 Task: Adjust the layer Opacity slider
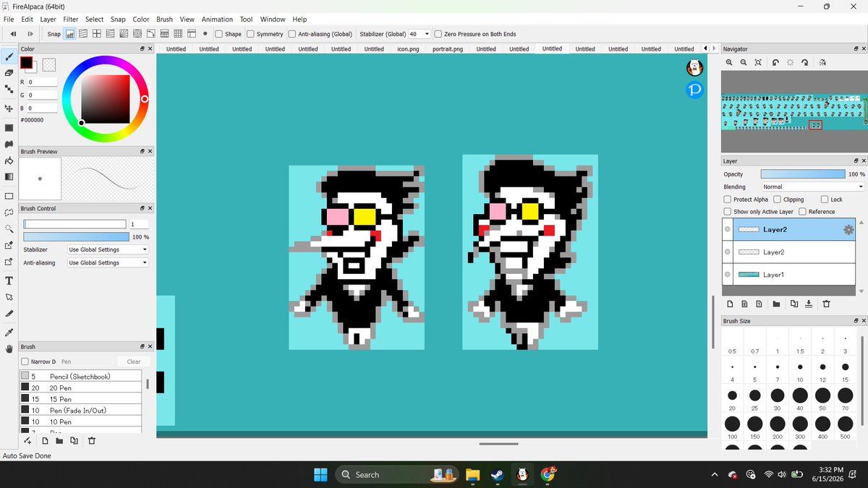[802, 174]
